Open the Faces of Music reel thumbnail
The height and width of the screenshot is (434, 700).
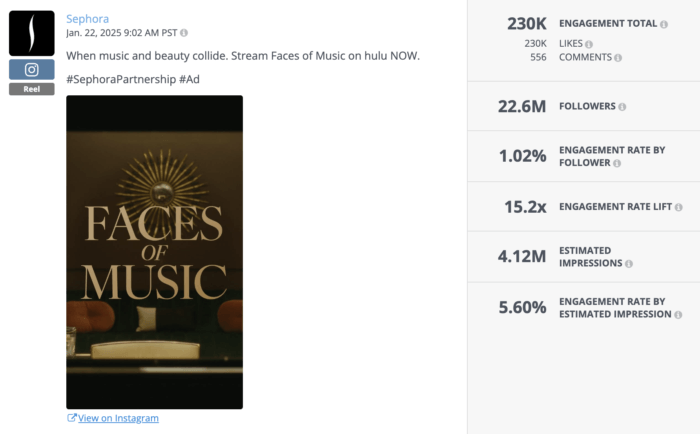coord(154,252)
